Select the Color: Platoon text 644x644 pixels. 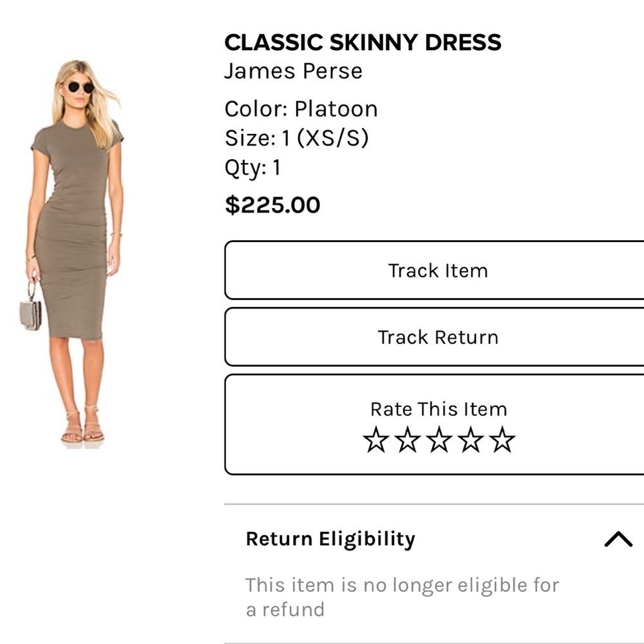[301, 108]
